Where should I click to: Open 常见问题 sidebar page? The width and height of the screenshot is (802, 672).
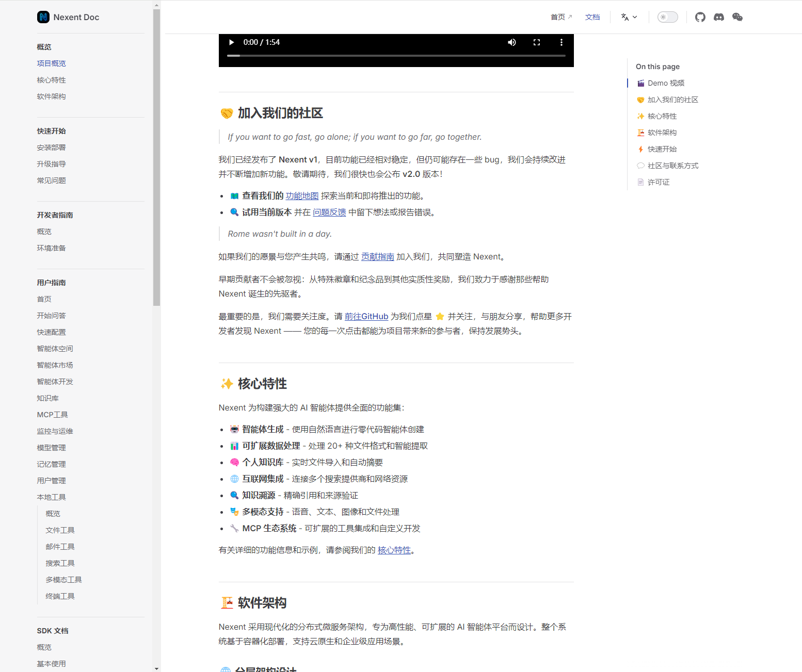coord(52,181)
